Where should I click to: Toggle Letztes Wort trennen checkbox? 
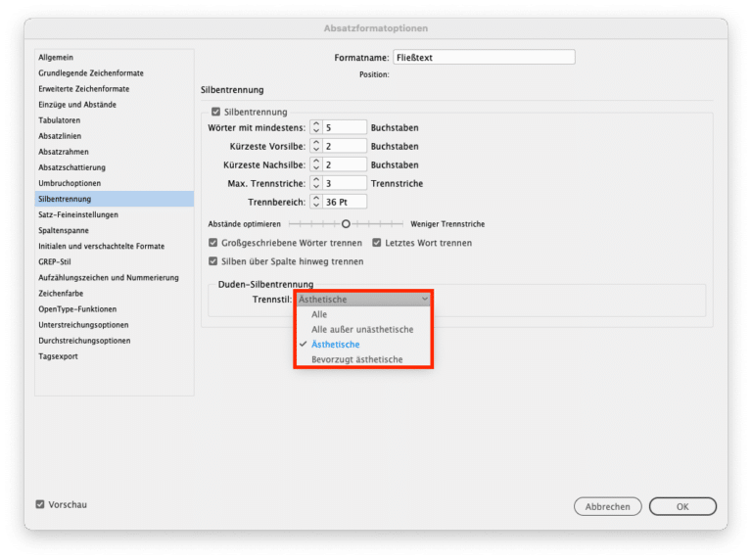[x=377, y=243]
